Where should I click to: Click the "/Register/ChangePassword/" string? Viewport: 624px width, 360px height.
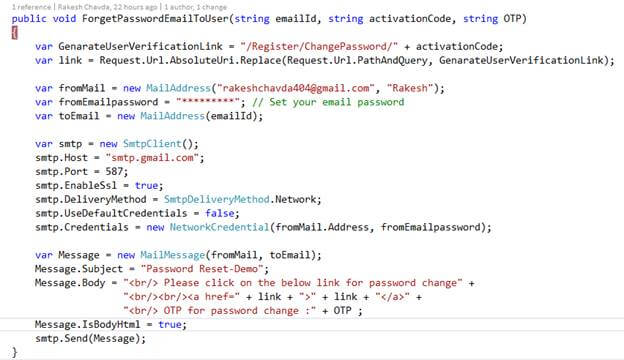coord(319,47)
